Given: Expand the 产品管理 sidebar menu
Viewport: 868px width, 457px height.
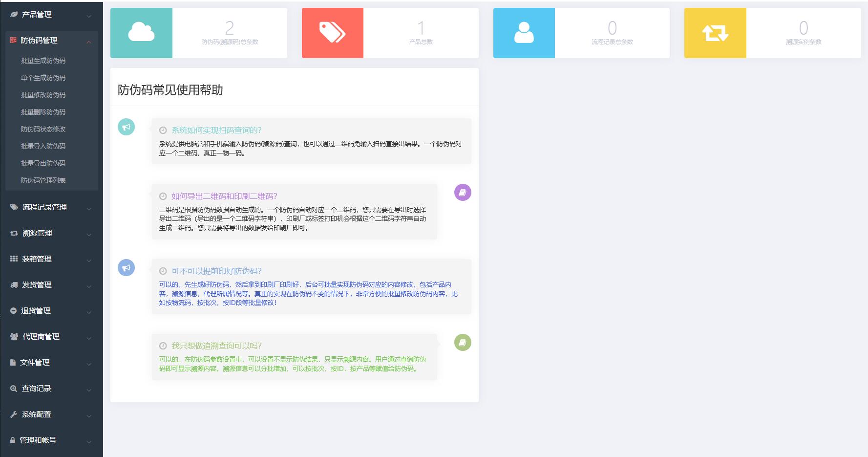Looking at the screenshot, I should pyautogui.click(x=51, y=15).
